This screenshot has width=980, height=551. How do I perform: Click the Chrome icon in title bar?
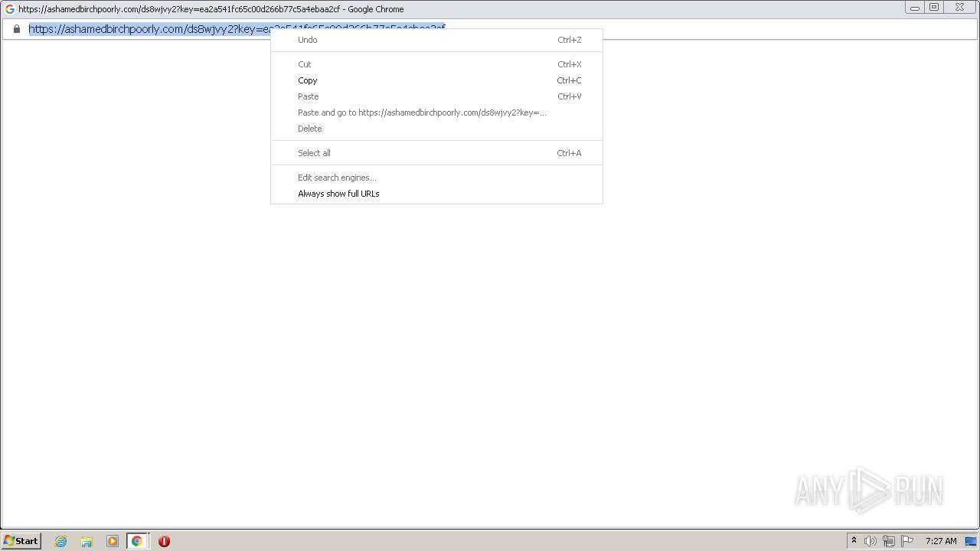tap(9, 9)
